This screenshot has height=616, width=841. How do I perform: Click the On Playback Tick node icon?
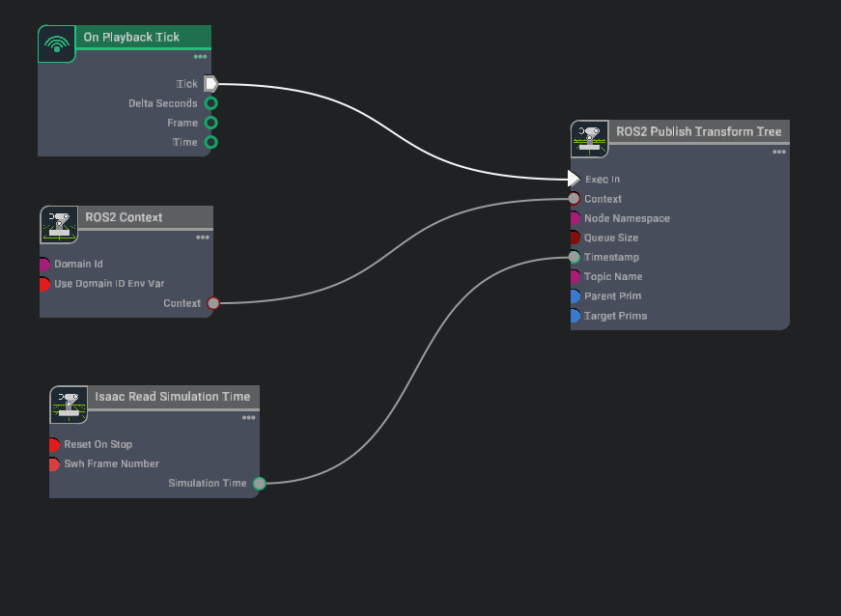[x=57, y=44]
